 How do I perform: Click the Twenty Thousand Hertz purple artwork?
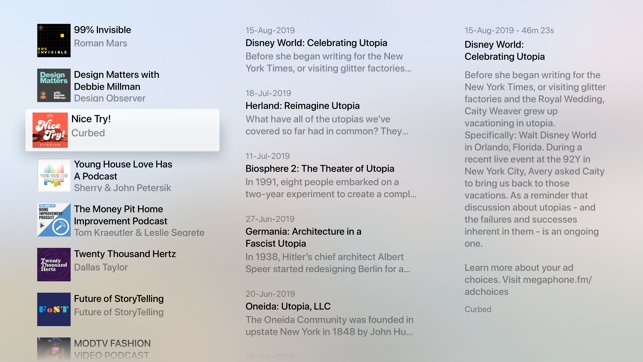click(54, 264)
